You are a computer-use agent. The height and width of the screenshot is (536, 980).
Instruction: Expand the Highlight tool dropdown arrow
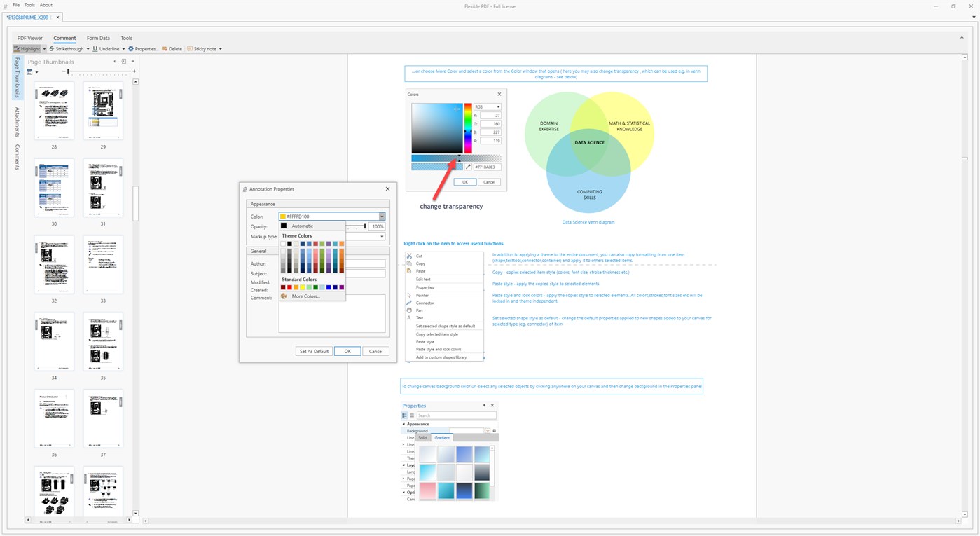click(44, 49)
